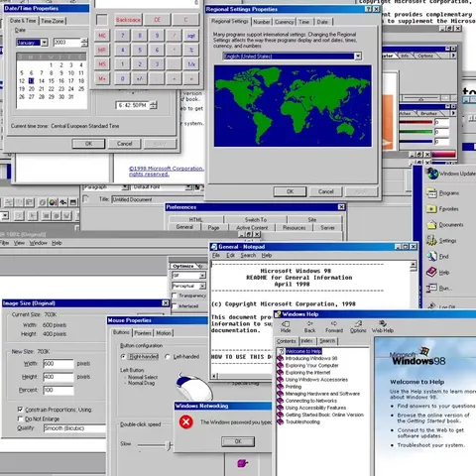Click the calculator MC memory key
476x476 pixels.
(x=102, y=36)
